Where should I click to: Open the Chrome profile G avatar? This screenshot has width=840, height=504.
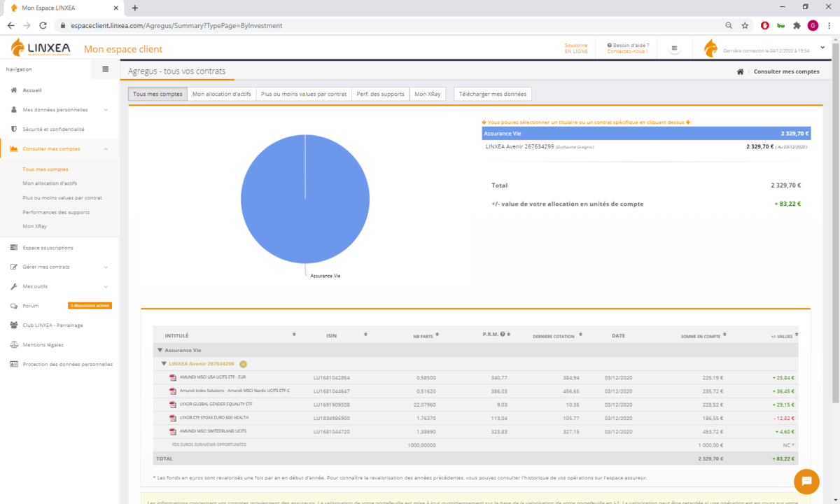[813, 25]
